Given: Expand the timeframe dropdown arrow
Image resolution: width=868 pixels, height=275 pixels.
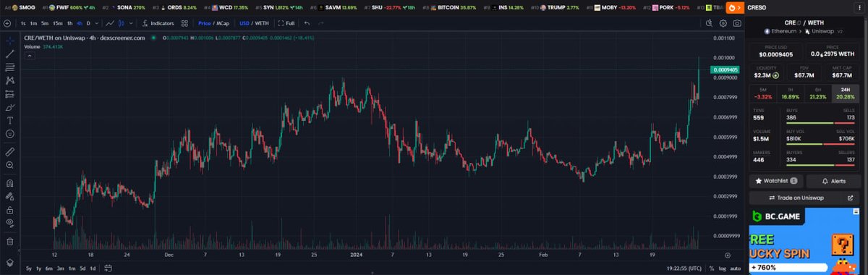Looking at the screenshot, I should tap(98, 23).
